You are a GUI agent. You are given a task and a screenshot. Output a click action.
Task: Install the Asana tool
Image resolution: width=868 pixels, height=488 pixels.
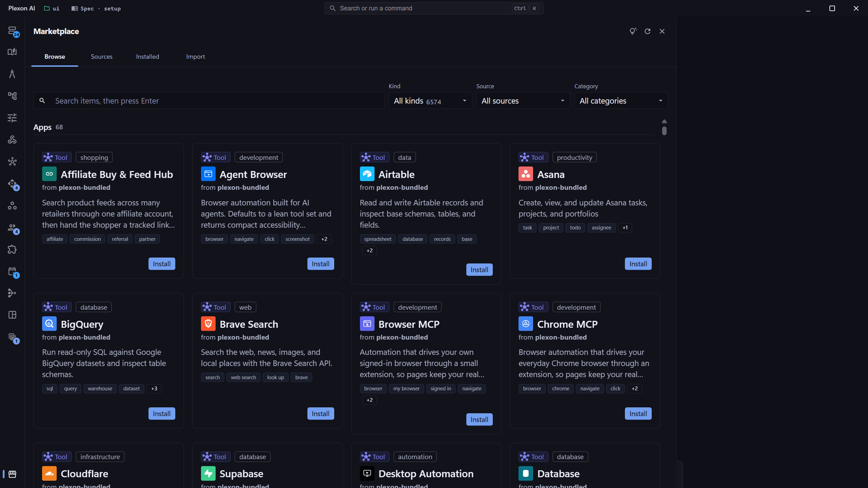coord(638,264)
